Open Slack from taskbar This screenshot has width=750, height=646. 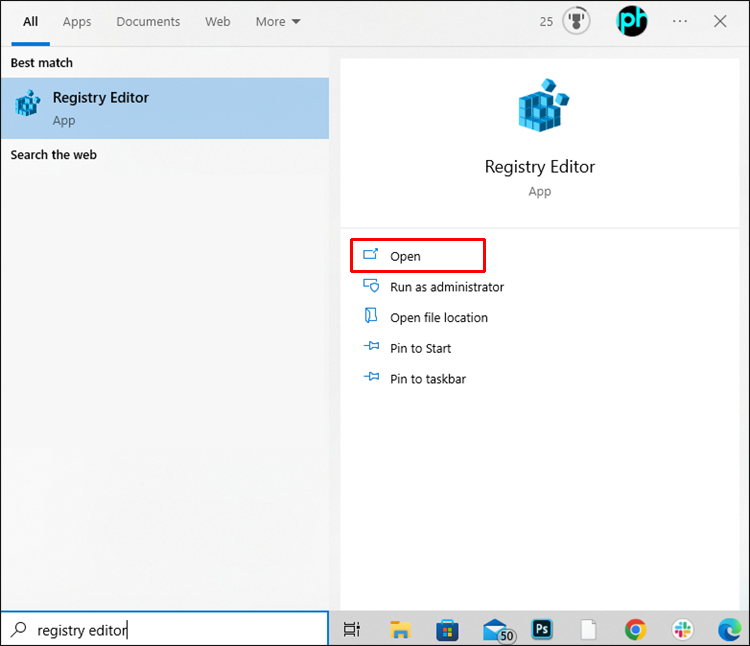(x=682, y=629)
